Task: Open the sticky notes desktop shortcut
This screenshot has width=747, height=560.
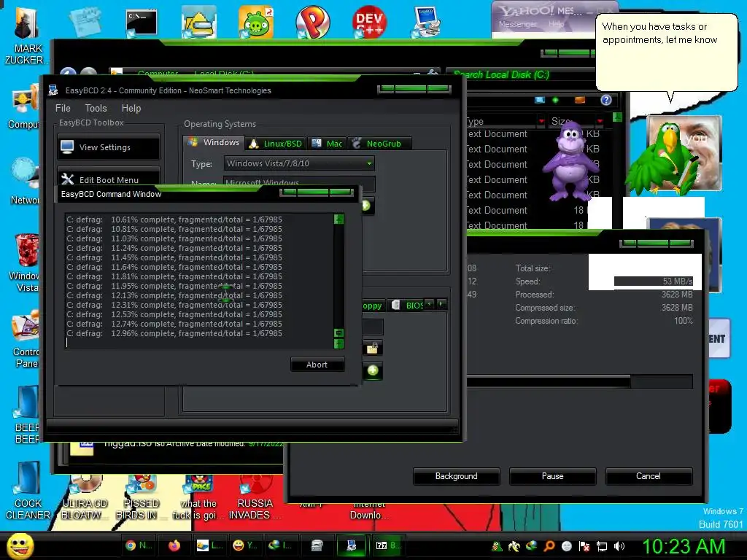Action: tap(85, 21)
